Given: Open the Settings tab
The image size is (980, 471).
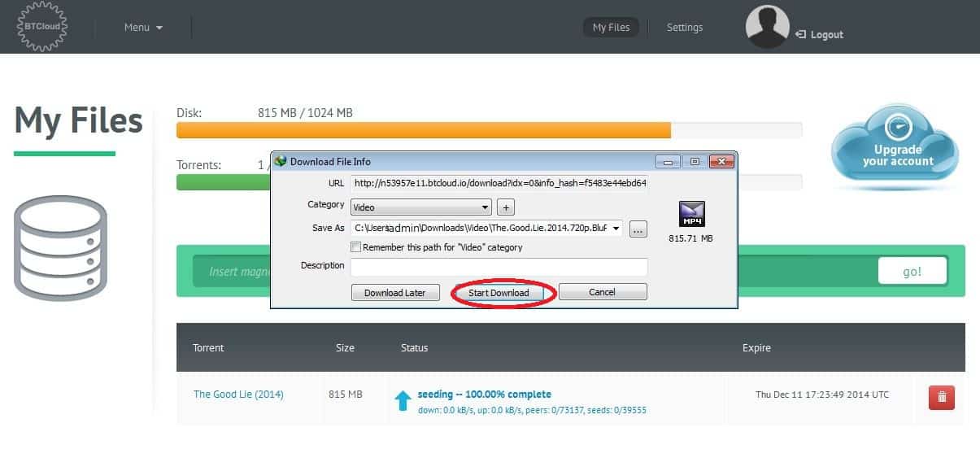Looking at the screenshot, I should tap(684, 28).
